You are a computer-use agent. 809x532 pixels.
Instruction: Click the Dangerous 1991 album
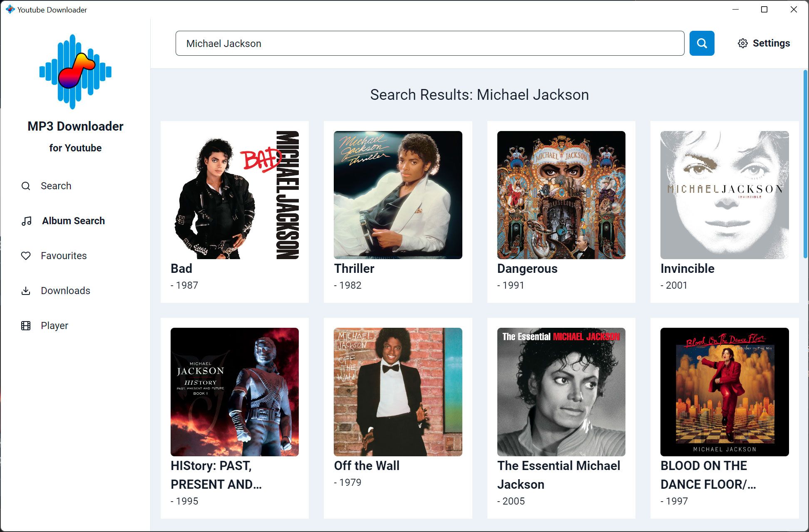tap(561, 211)
